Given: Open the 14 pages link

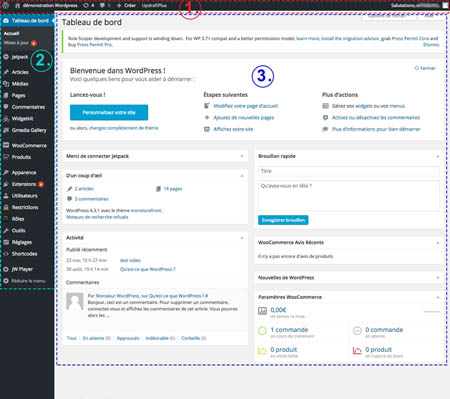Looking at the screenshot, I should pos(173,189).
